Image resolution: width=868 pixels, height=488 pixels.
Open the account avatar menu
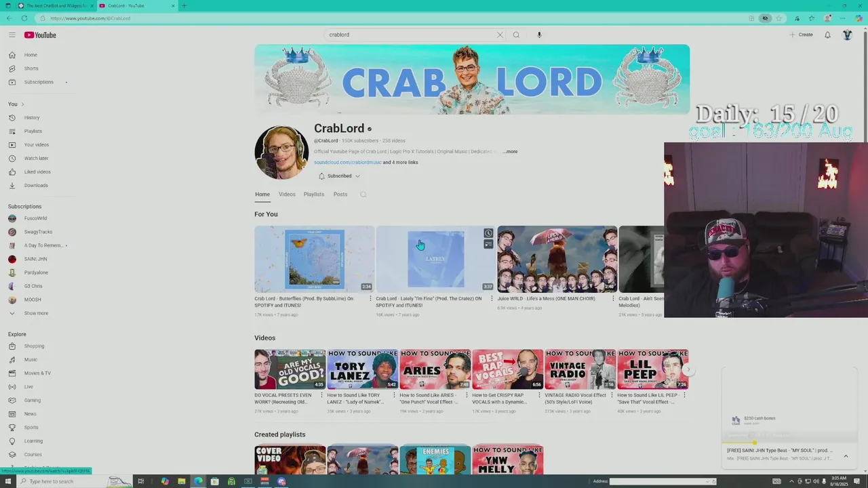pos(847,35)
